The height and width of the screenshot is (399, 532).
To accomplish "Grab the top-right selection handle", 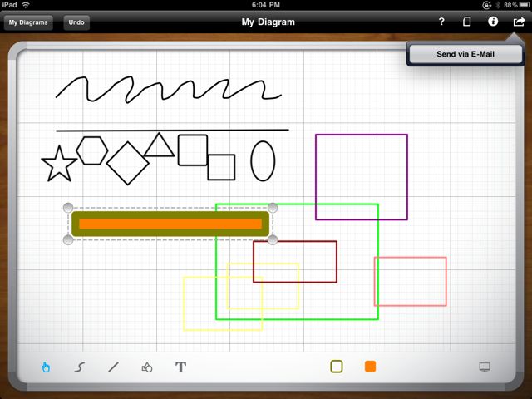I will pos(273,207).
